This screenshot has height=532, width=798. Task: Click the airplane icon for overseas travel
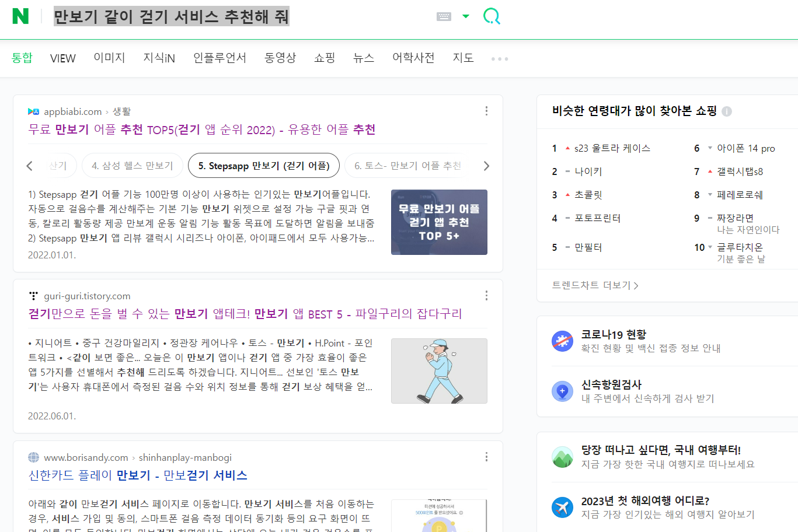(563, 508)
